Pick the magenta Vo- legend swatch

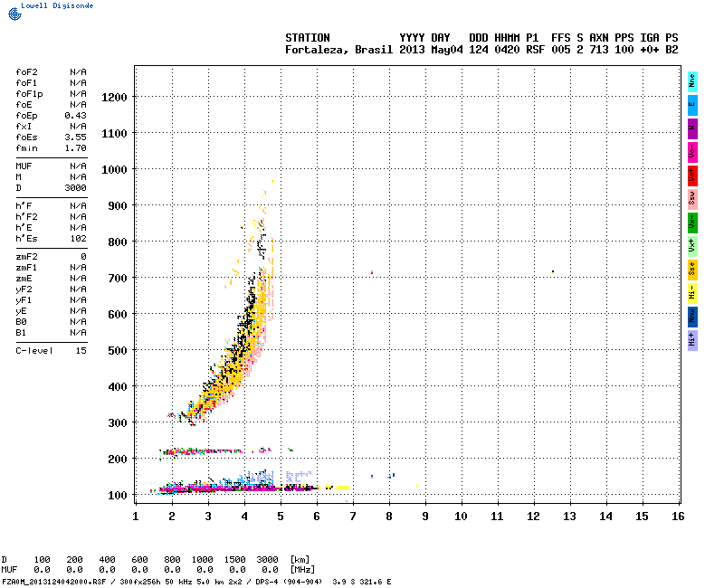(x=692, y=152)
